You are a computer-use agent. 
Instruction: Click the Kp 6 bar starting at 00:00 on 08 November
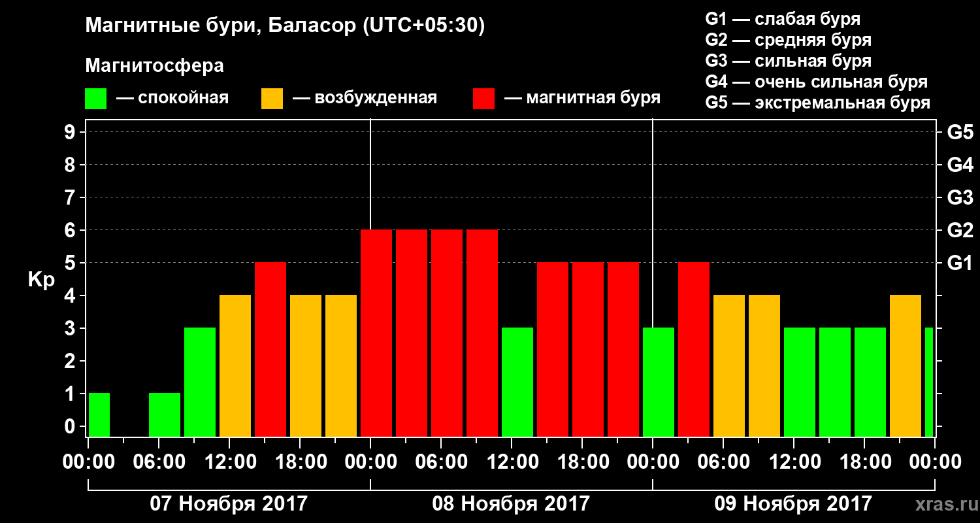376,333
